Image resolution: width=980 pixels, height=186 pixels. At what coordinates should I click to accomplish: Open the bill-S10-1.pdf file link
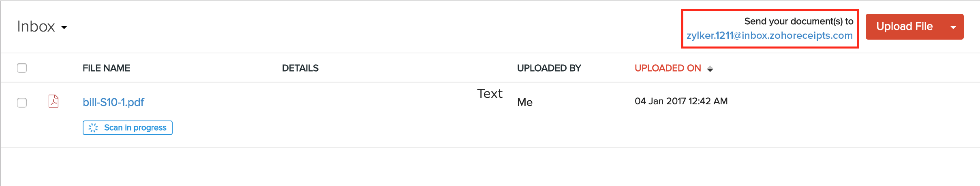(x=113, y=102)
